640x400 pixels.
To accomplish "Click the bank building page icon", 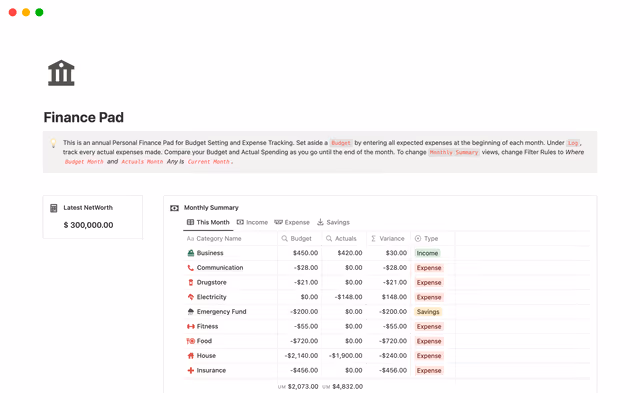I will (x=61, y=73).
